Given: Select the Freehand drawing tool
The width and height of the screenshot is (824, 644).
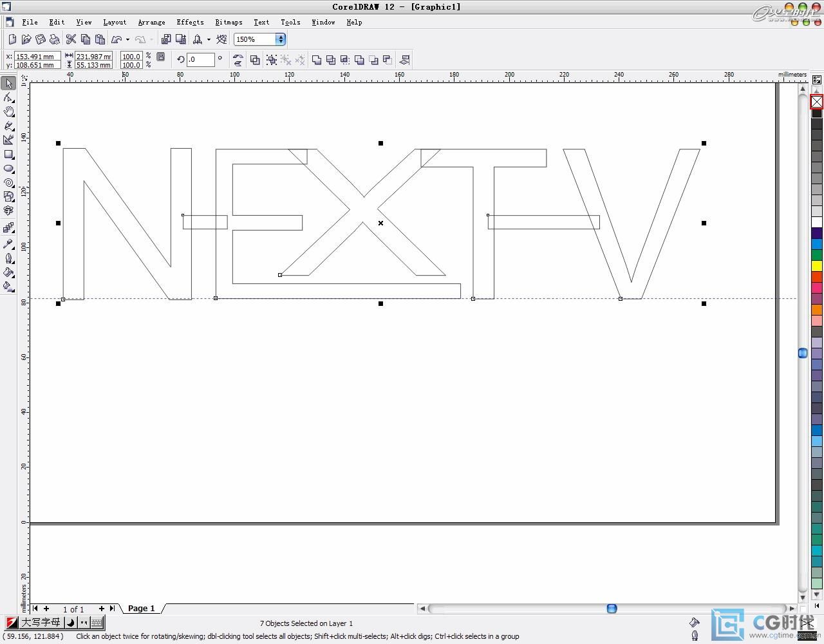Looking at the screenshot, I should tap(9, 126).
